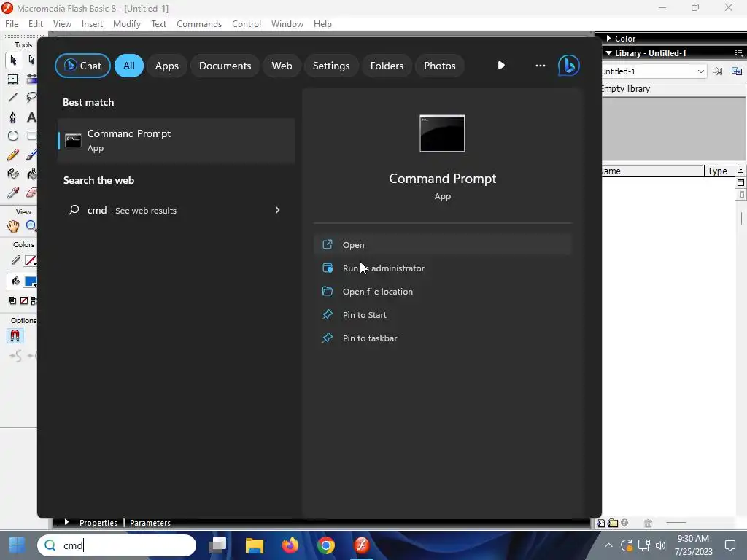Select the Eyedropper tool
The width and height of the screenshot is (747, 560).
point(13,192)
